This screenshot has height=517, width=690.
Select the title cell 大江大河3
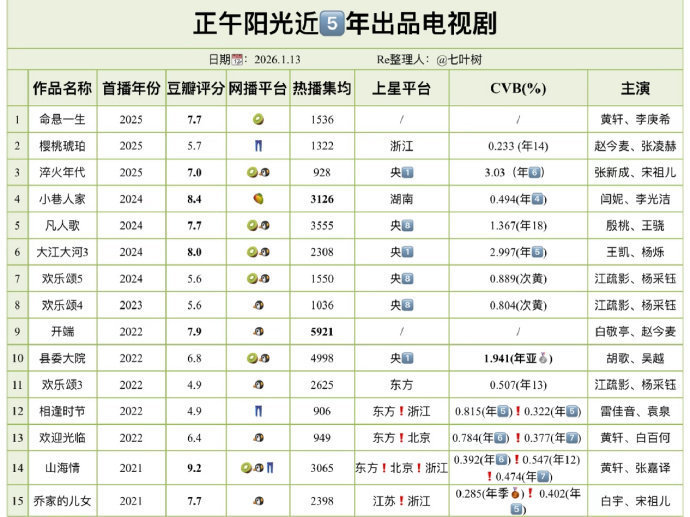(62, 252)
